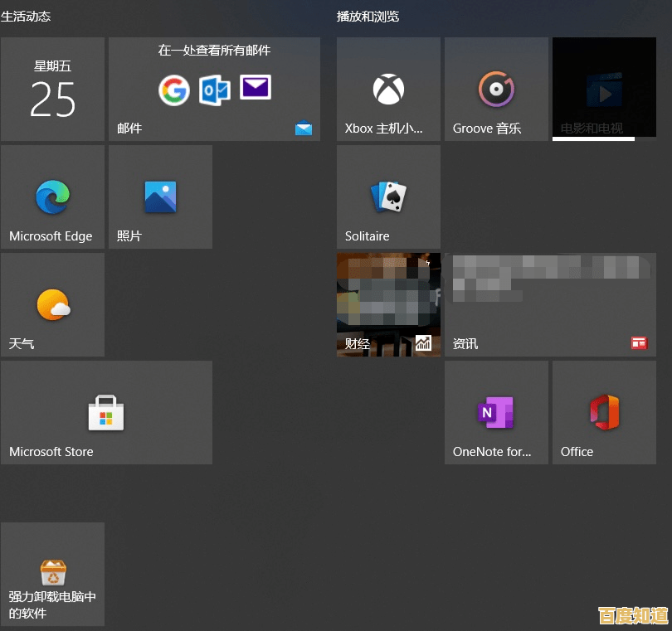The height and width of the screenshot is (631, 672).
Task: Open the 电影和电视 movies tile
Action: point(604,90)
